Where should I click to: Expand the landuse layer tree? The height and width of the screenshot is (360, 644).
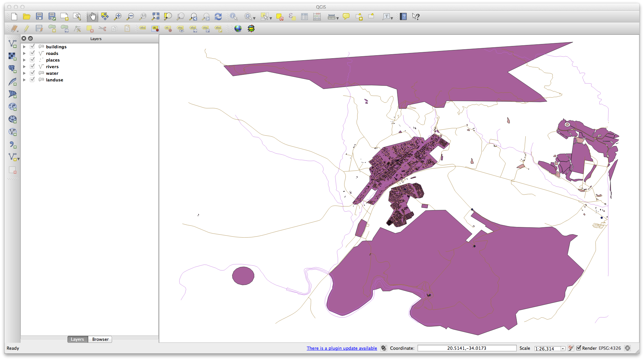tap(24, 80)
